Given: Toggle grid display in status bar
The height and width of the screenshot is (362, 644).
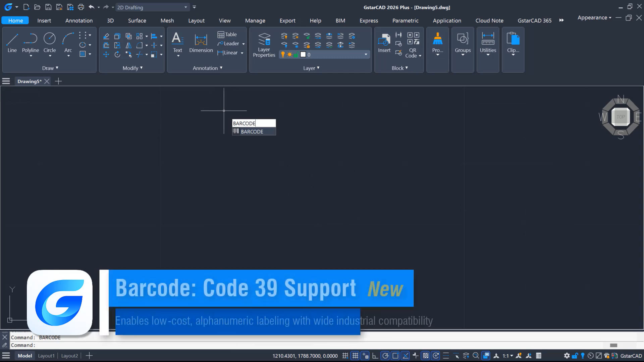Looking at the screenshot, I should (x=355, y=356).
